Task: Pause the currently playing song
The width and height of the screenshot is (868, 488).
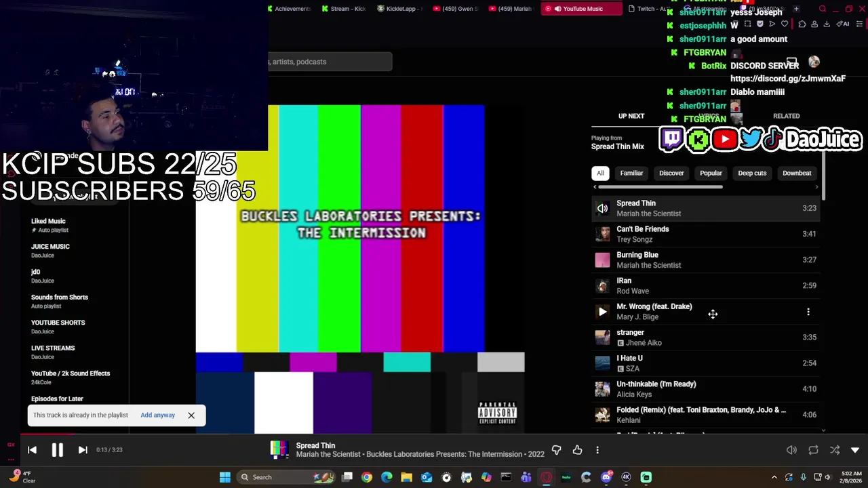Action: tap(57, 449)
